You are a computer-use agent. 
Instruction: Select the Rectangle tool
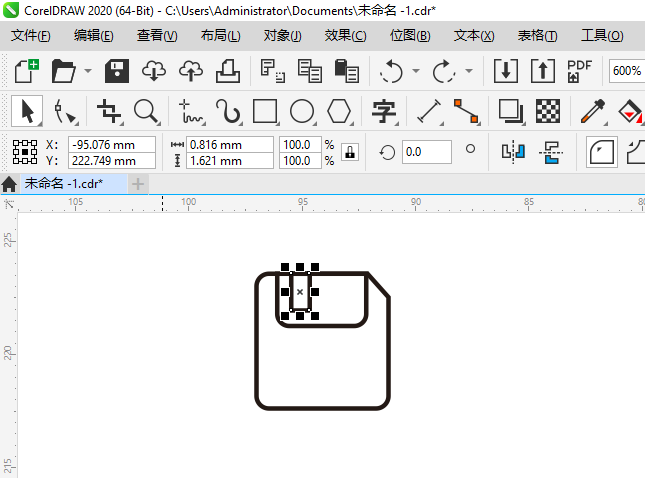tap(265, 111)
